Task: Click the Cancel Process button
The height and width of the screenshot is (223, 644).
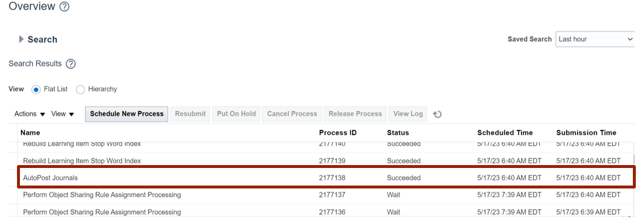Action: (292, 114)
